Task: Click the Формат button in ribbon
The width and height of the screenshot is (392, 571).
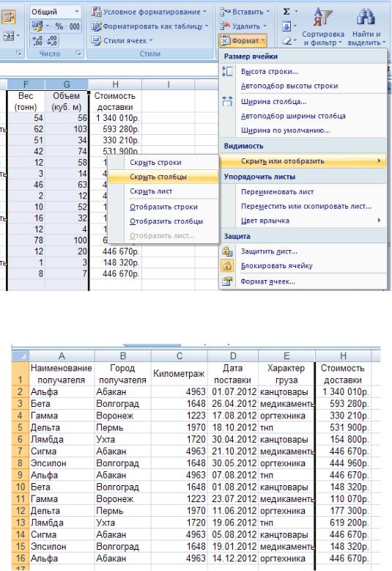Action: tap(243, 40)
